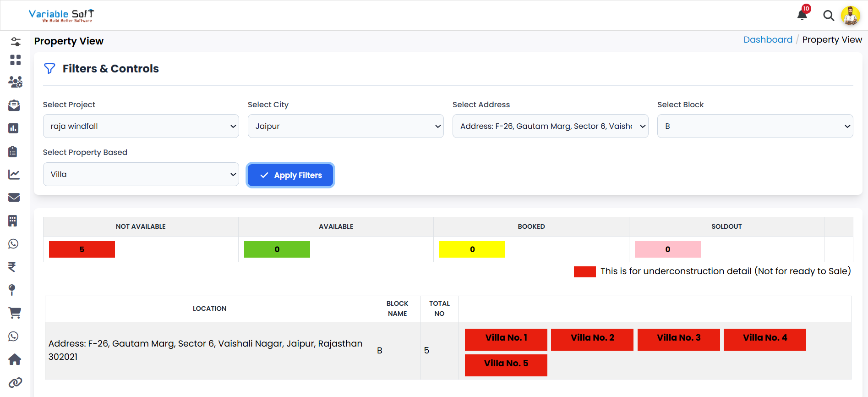Open the first WhatsApp sidebar icon
The height and width of the screenshot is (397, 868).
(x=13, y=243)
